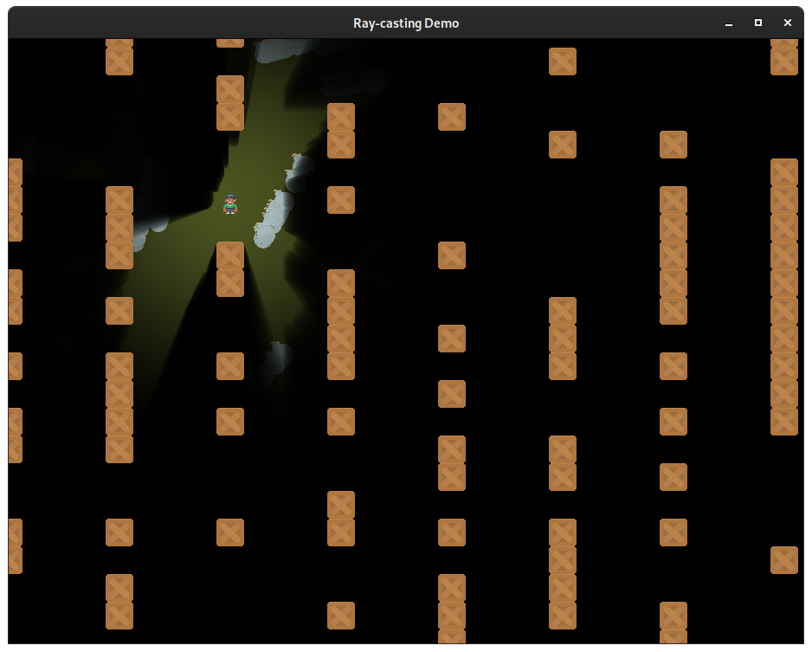The height and width of the screenshot is (652, 812).
Task: Click the player character sprite
Action: click(x=229, y=204)
